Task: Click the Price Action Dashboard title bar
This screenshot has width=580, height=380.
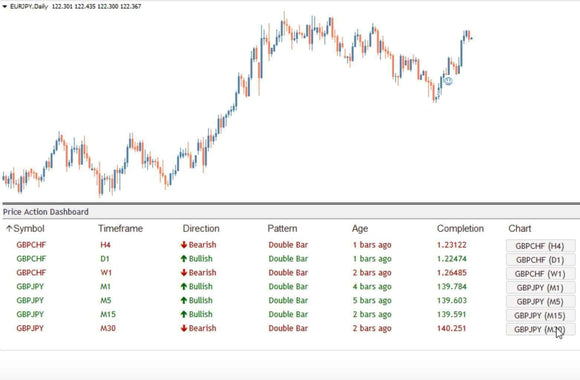Action: coord(290,212)
